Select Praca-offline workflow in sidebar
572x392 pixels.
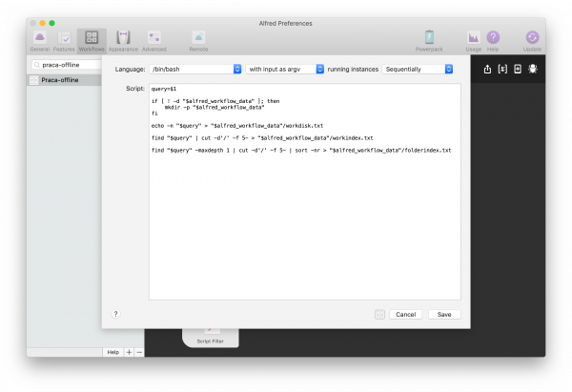pos(65,80)
